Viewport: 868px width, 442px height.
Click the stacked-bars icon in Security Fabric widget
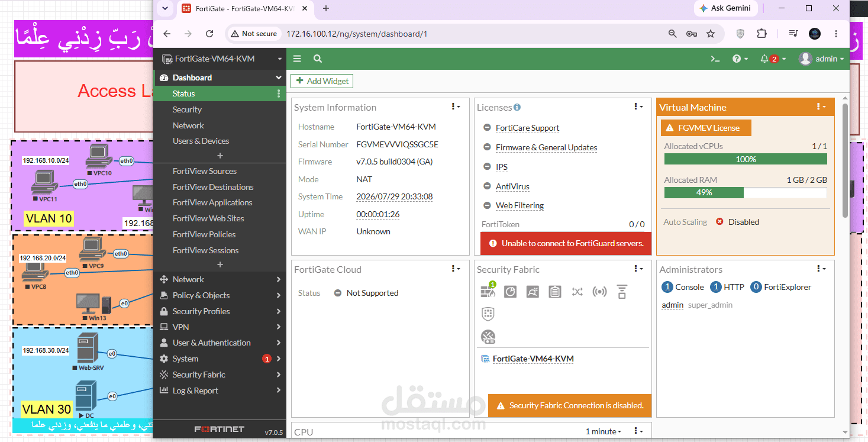(x=621, y=292)
